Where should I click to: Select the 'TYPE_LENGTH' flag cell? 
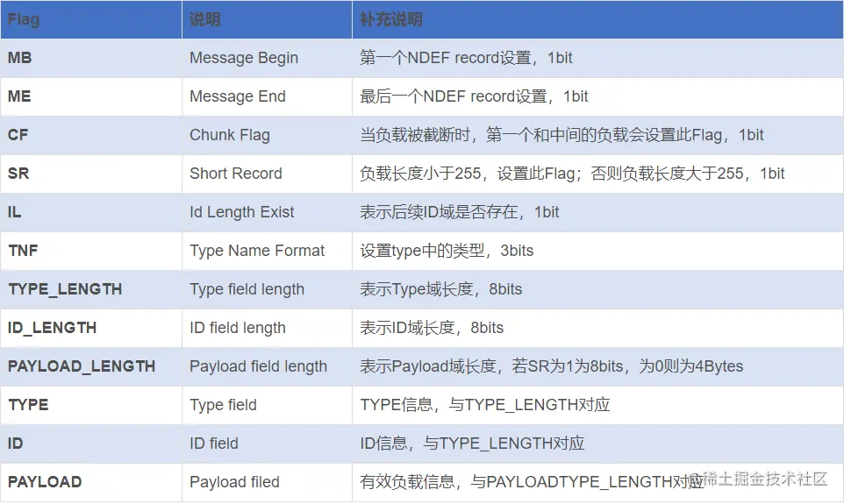[91, 289]
